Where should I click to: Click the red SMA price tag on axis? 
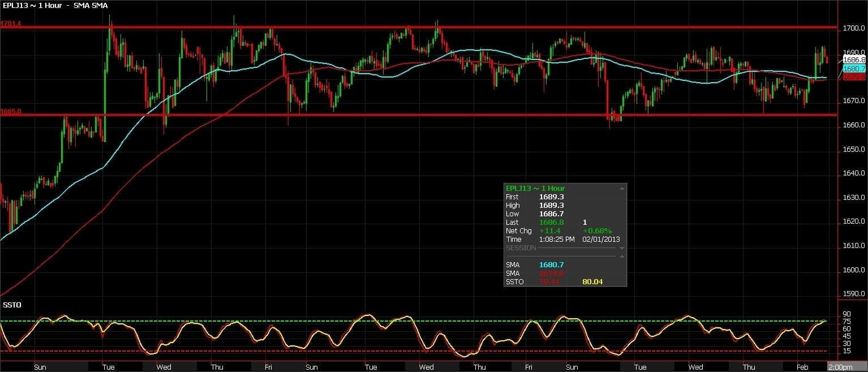854,77
